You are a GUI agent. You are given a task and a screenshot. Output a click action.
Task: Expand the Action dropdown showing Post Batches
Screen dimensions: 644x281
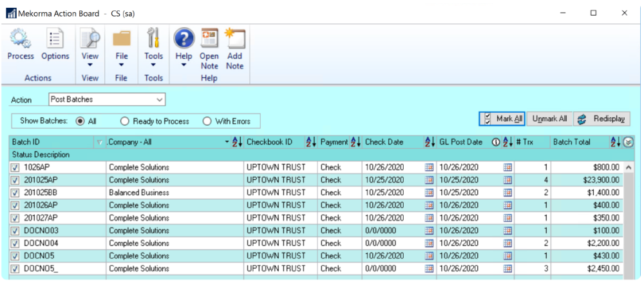tap(160, 100)
